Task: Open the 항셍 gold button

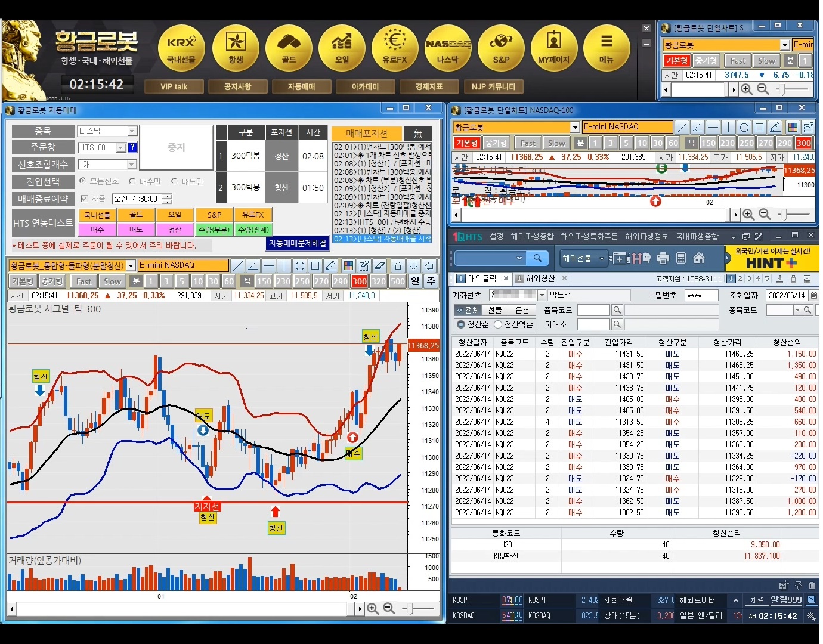Action: [236, 49]
